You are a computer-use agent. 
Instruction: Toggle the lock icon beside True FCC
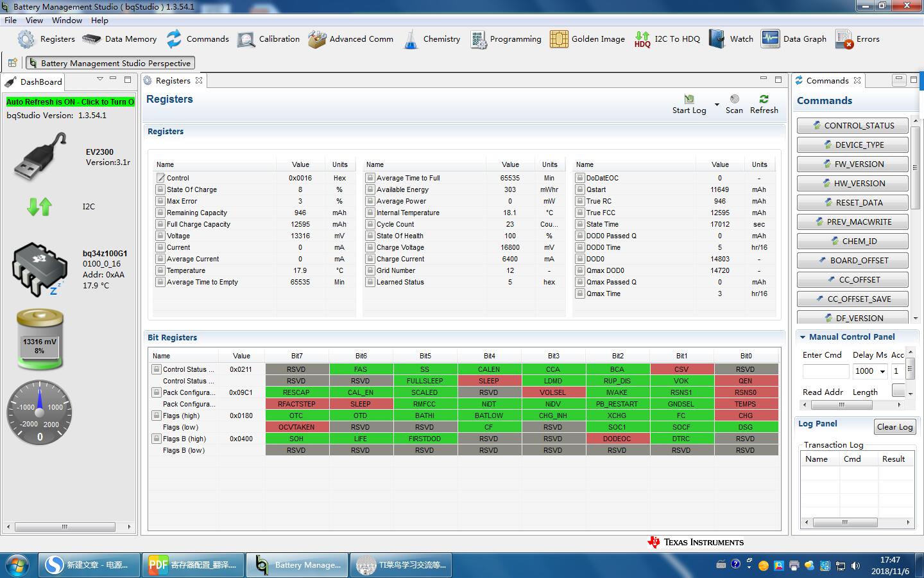pos(580,213)
